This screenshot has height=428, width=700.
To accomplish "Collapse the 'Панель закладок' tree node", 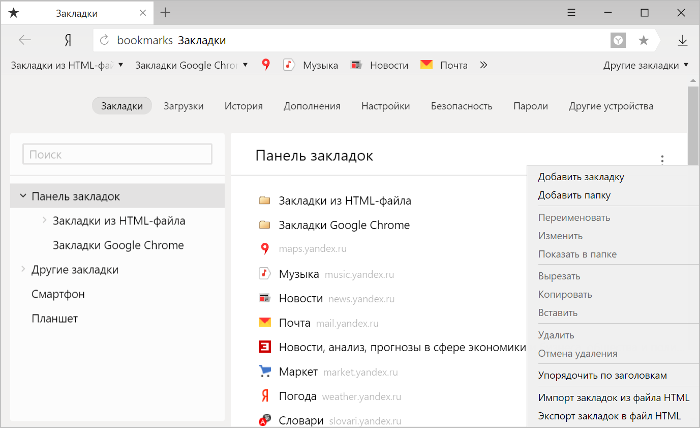I will point(22,196).
